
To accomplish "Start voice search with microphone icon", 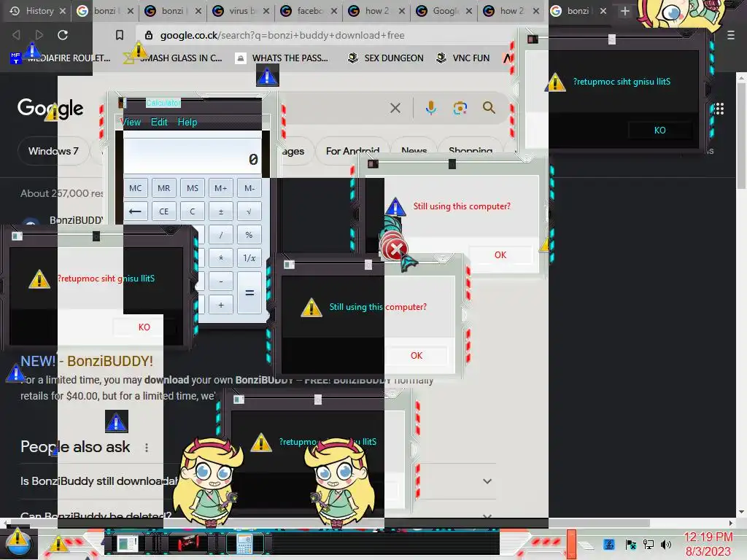I will coord(430,108).
